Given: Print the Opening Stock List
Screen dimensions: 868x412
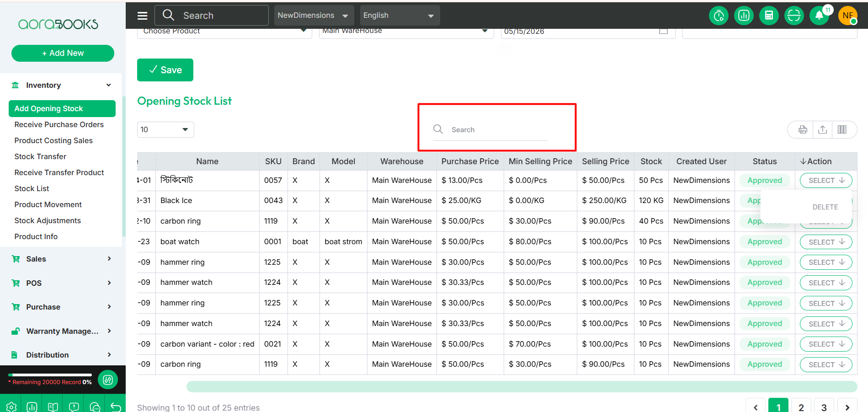Looking at the screenshot, I should click(803, 130).
